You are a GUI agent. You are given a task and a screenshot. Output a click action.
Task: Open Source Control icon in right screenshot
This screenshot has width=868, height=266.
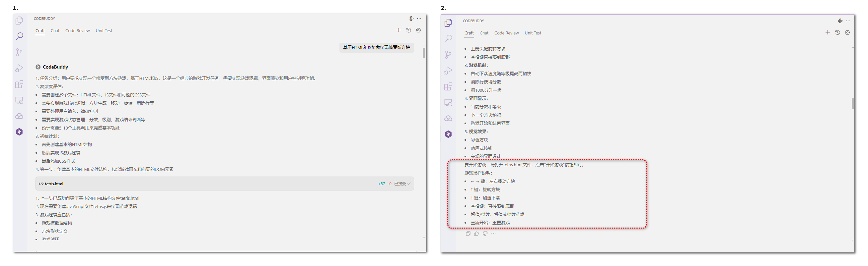click(x=448, y=54)
